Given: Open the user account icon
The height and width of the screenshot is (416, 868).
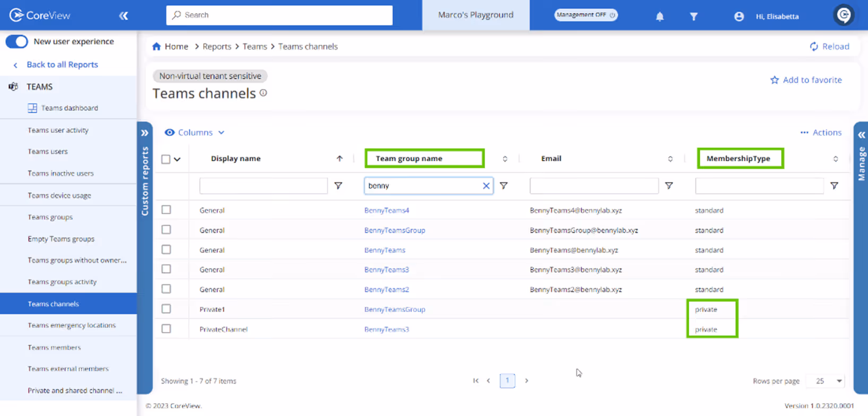Looking at the screenshot, I should coord(739,16).
